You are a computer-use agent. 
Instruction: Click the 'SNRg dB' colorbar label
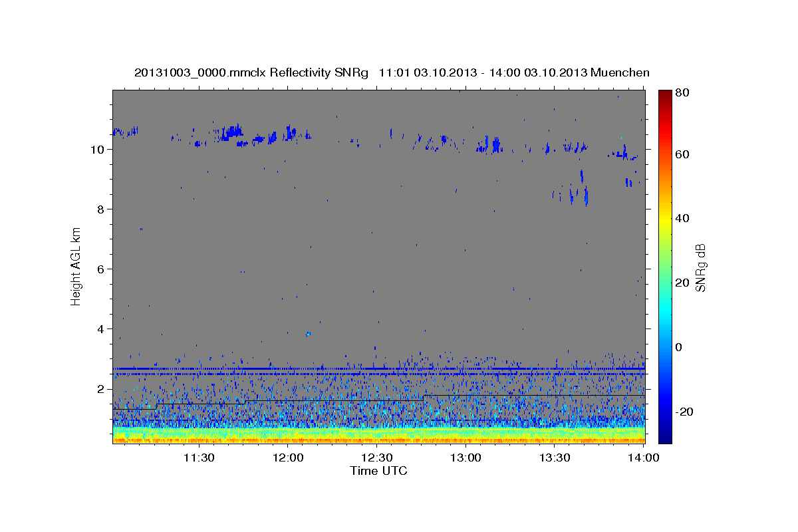(x=700, y=267)
